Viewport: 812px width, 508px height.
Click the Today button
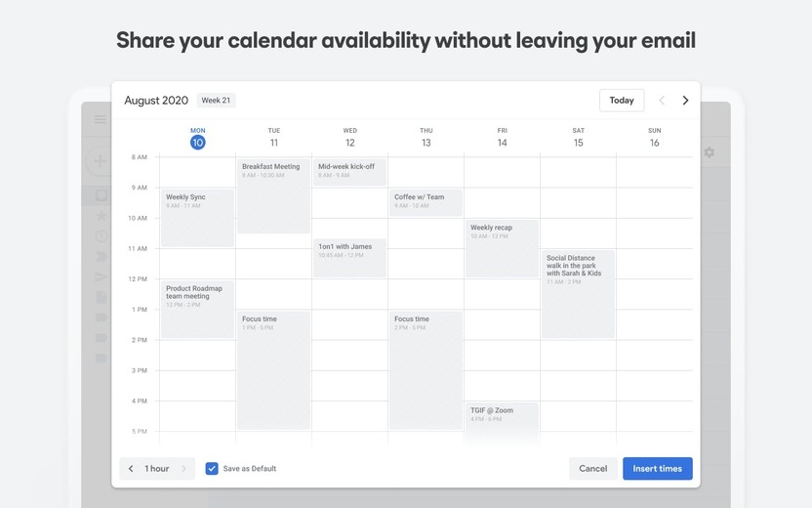pos(622,101)
